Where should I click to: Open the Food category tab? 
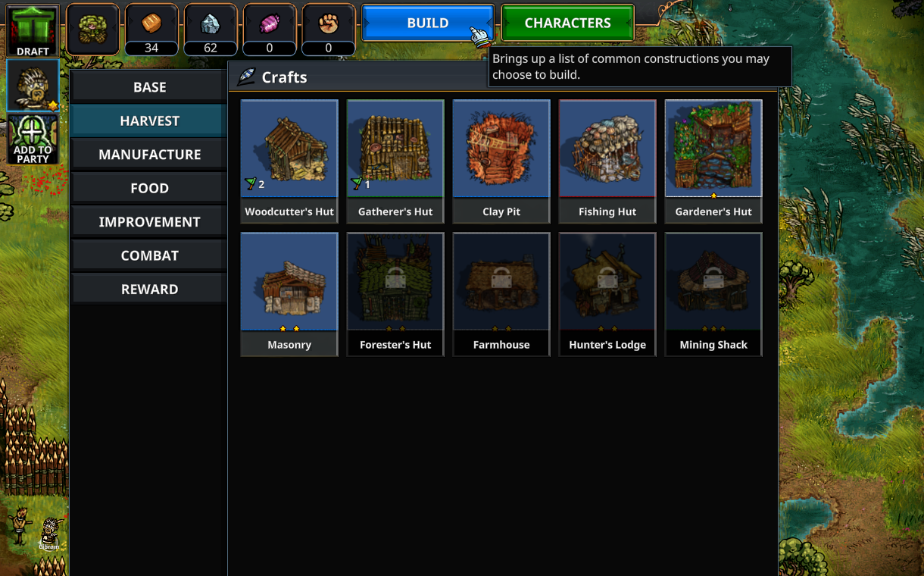[x=149, y=188]
